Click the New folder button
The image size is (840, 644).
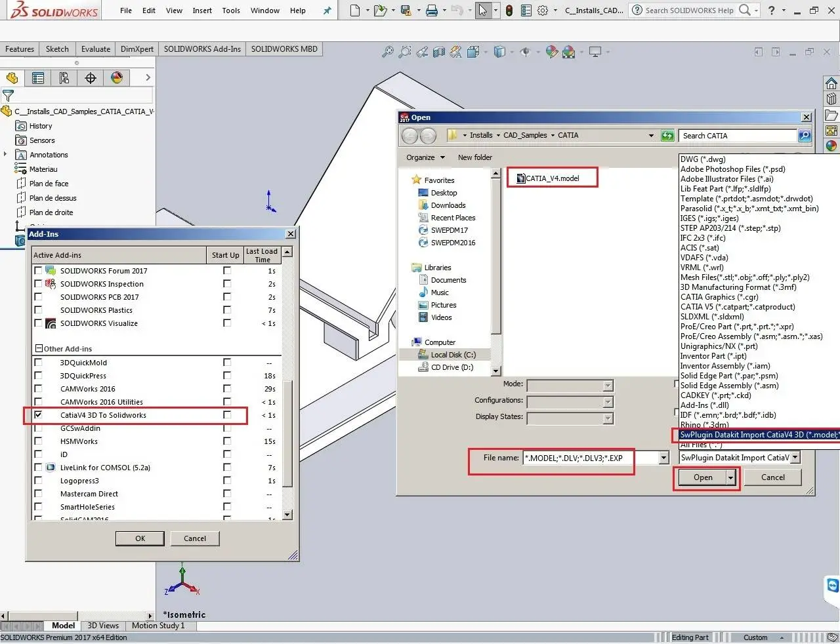click(475, 157)
